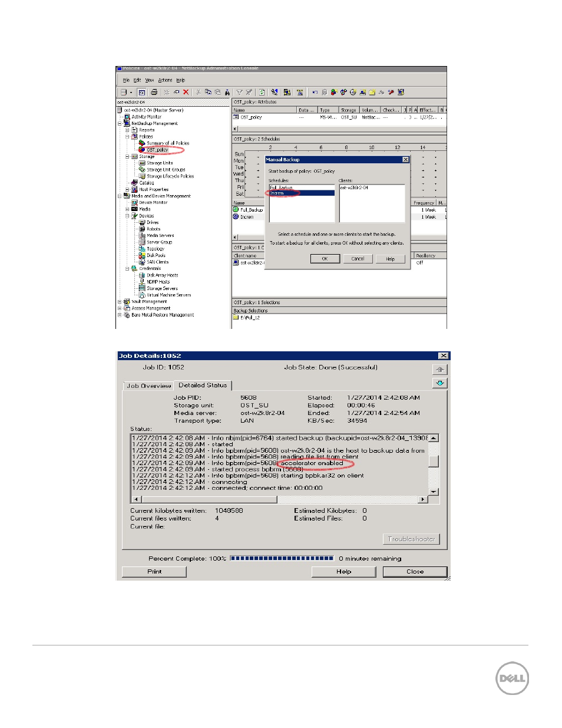The width and height of the screenshot is (562, 728).
Task: Open the Actions menu
Action: 165,80
